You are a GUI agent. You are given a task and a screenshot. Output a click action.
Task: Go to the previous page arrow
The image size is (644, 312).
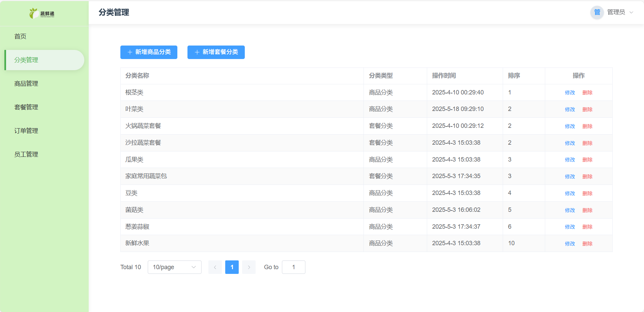pyautogui.click(x=215, y=267)
